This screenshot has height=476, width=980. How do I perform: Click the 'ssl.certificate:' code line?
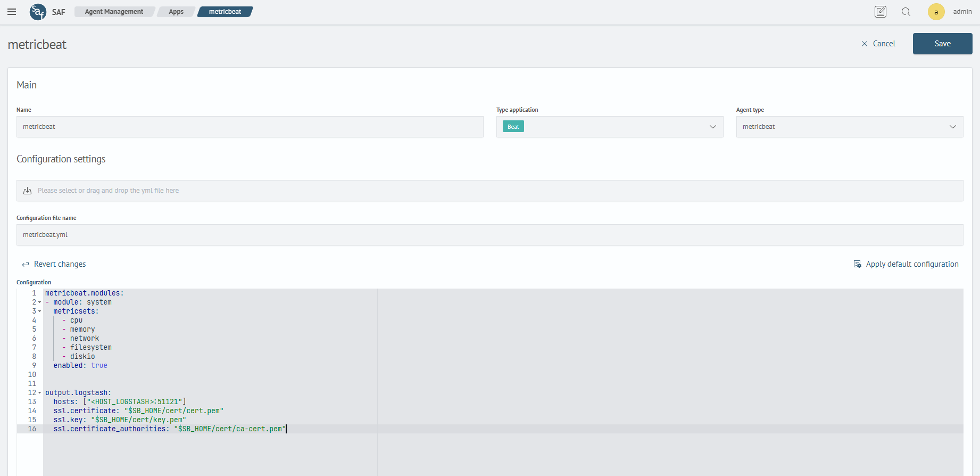[x=138, y=411]
